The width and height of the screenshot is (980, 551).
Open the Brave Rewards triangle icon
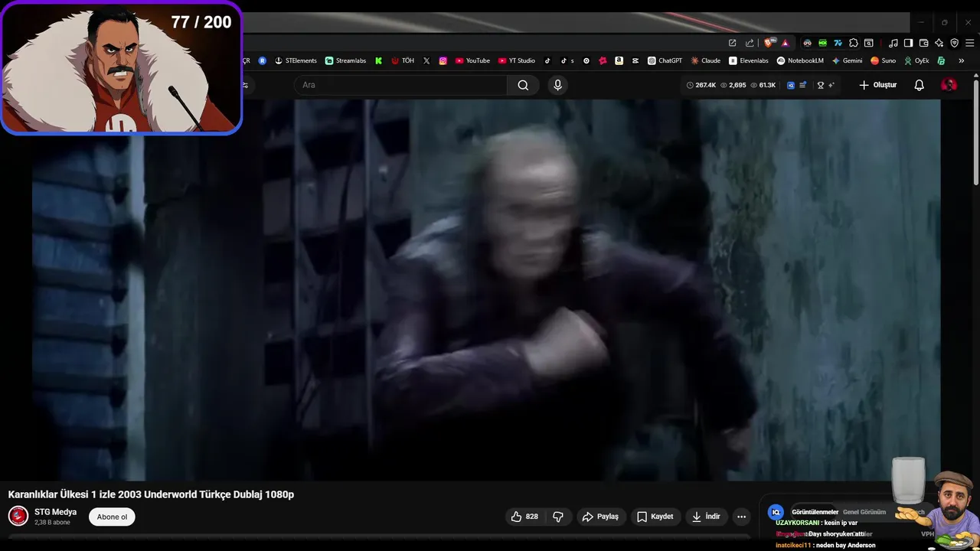click(785, 43)
